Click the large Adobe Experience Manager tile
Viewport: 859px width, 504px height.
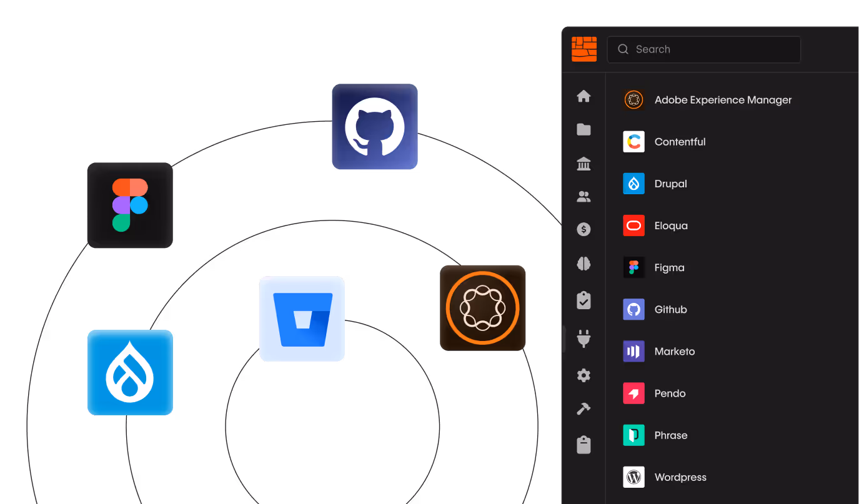483,308
